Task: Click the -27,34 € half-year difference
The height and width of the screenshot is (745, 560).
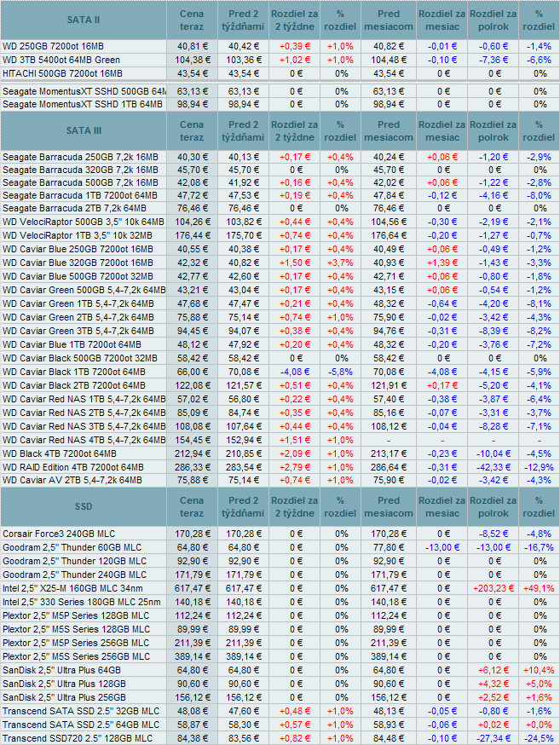Action: click(x=493, y=739)
